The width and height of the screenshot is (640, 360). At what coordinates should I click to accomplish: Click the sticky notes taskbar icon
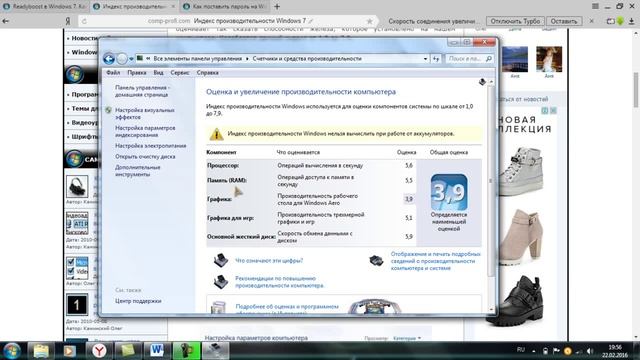click(x=127, y=351)
